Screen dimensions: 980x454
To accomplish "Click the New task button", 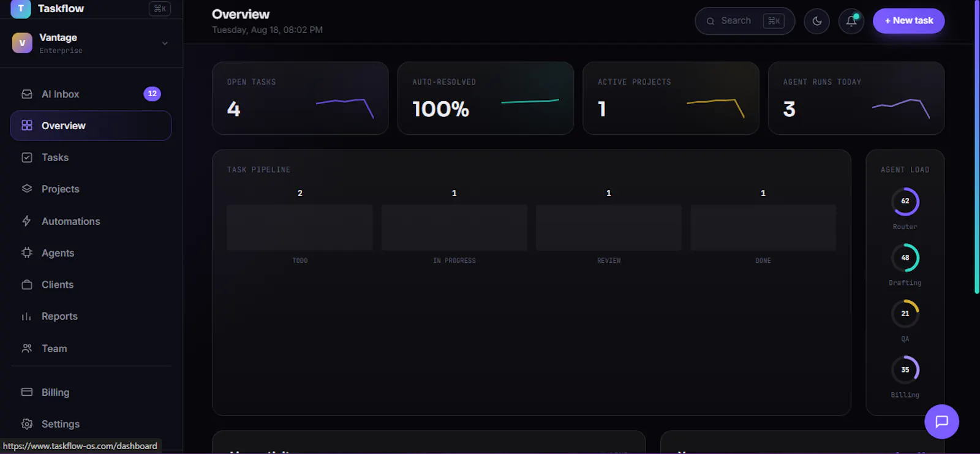I will 908,21.
